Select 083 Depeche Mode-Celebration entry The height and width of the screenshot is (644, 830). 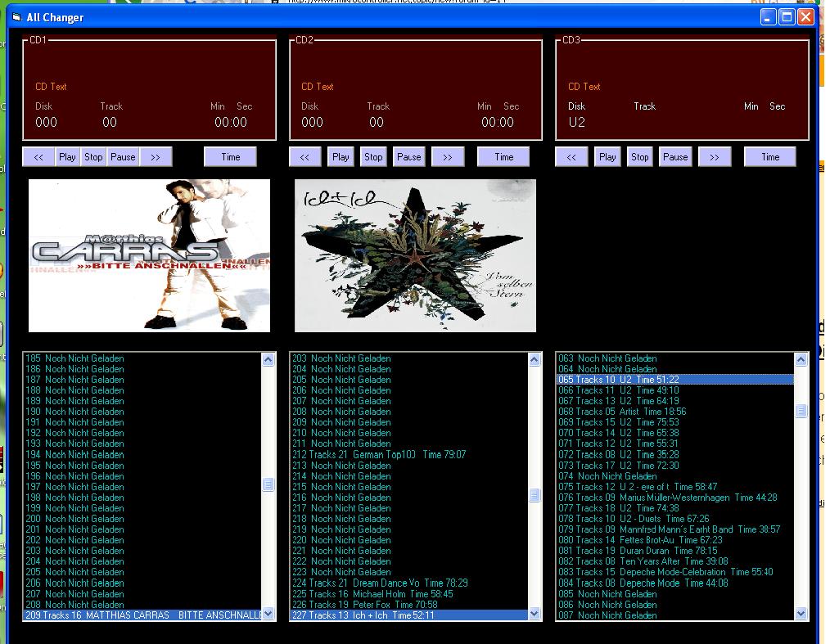(x=675, y=572)
